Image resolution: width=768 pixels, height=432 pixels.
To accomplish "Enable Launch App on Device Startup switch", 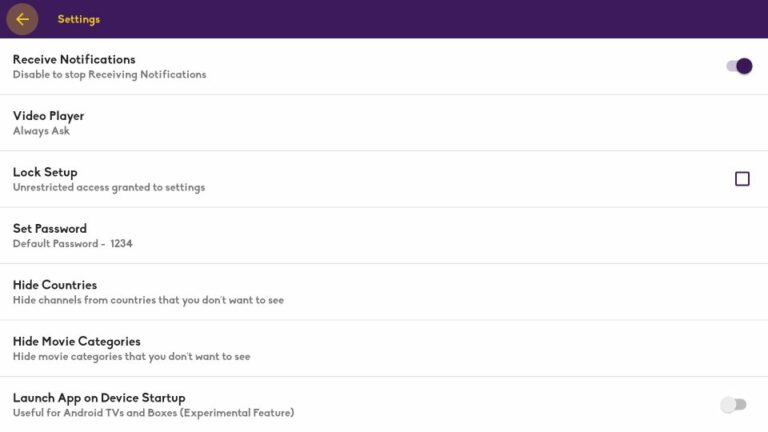I will tap(733, 405).
